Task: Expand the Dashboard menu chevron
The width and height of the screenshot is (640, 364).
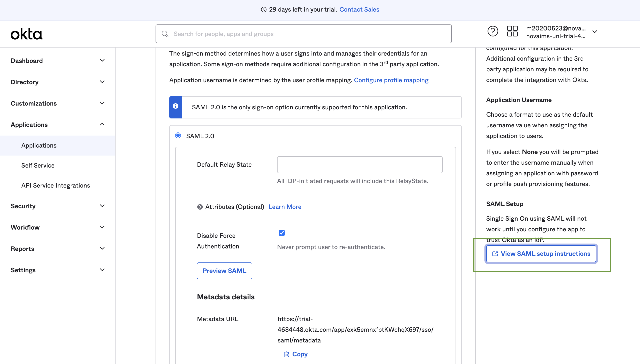Action: tap(102, 60)
